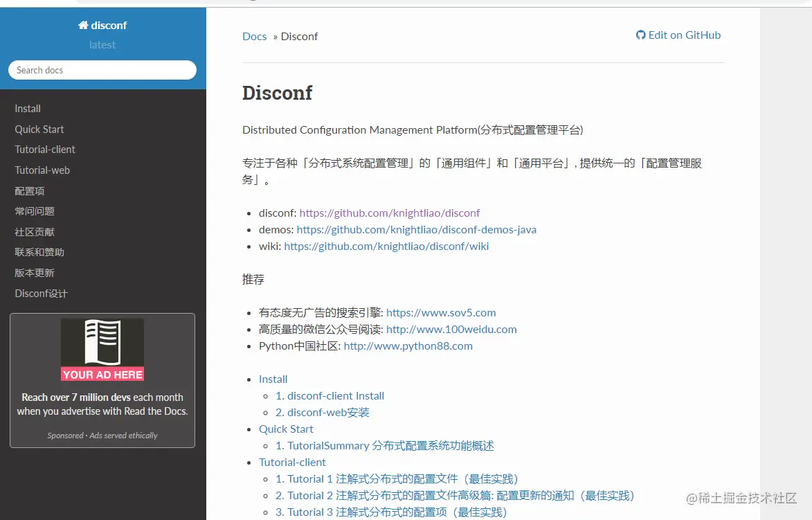Image resolution: width=812 pixels, height=520 pixels.
Task: Click the Docs breadcrumb link
Action: coord(254,36)
